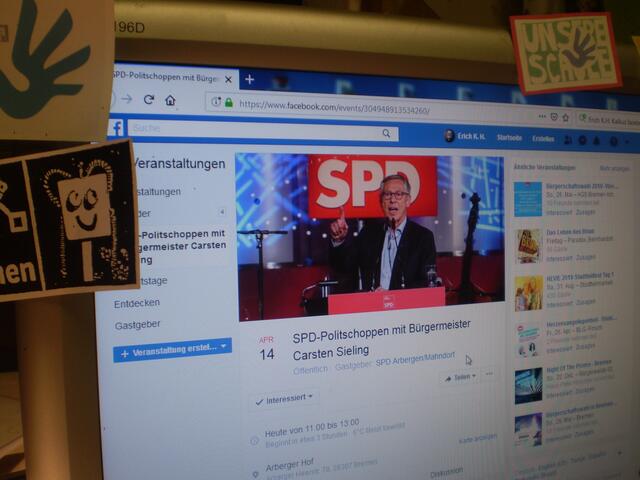Viewport: 640px width, 480px height.
Task: Select the Politschoppen mit Bürgermeister Carsten sidebar entry
Action: point(182,247)
